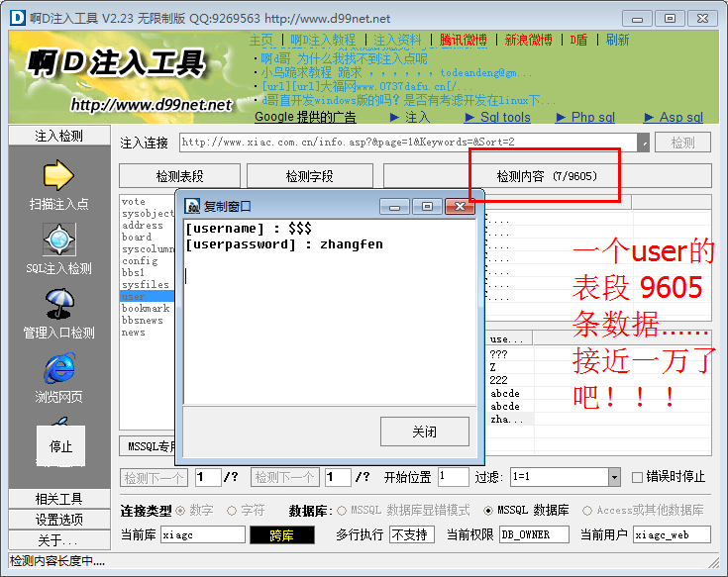Click the 检测字段 button

tap(310, 176)
